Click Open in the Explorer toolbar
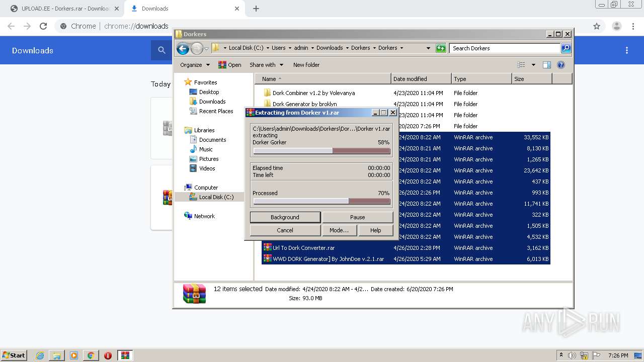This screenshot has width=644, height=362. 230,65
